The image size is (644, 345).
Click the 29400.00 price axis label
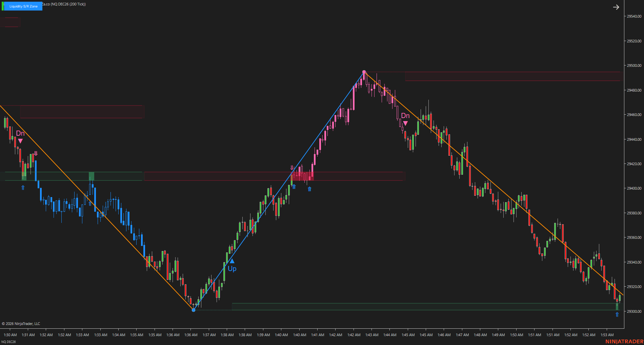click(x=634, y=188)
